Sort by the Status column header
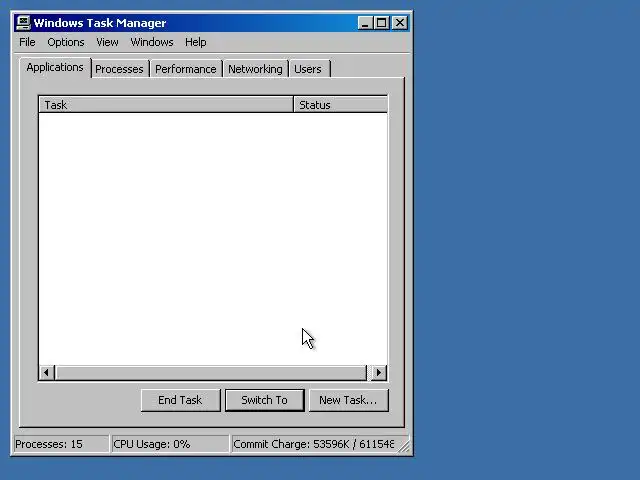The image size is (640, 480). [x=340, y=105]
